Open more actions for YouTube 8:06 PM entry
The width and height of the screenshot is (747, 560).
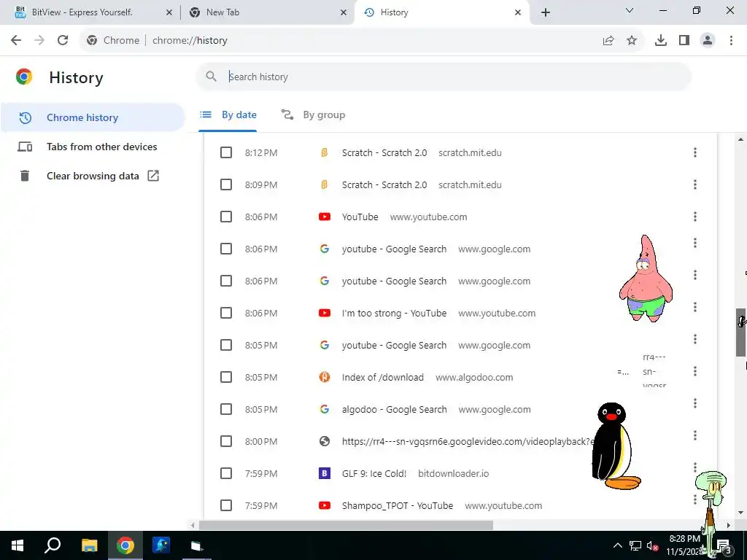tap(695, 217)
